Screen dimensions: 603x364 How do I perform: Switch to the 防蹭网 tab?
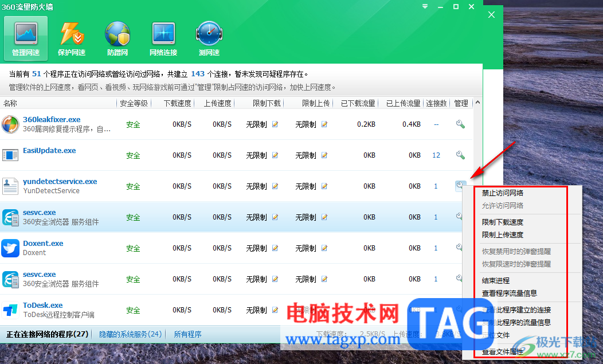click(118, 38)
